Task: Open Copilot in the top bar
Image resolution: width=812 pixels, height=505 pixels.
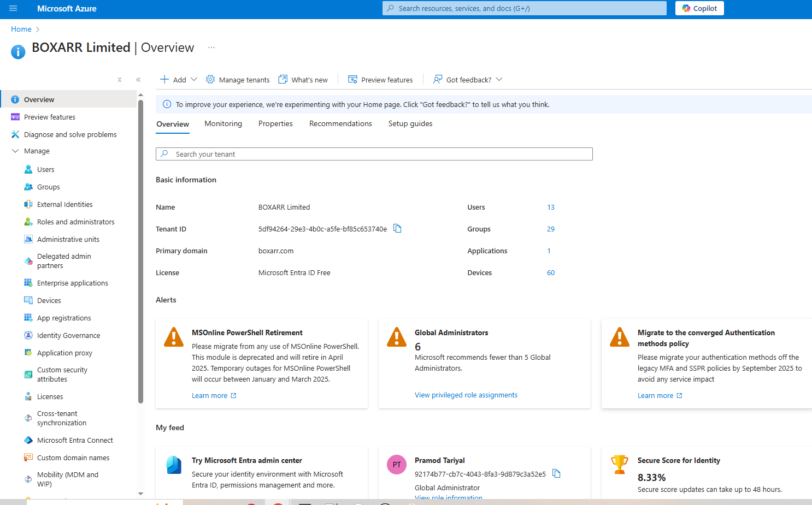Action: click(x=699, y=8)
